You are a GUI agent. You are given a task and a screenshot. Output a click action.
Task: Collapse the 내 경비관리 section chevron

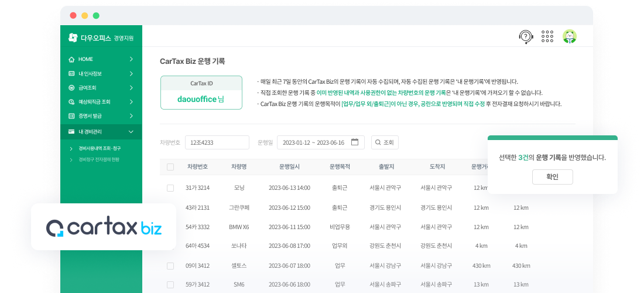131,132
